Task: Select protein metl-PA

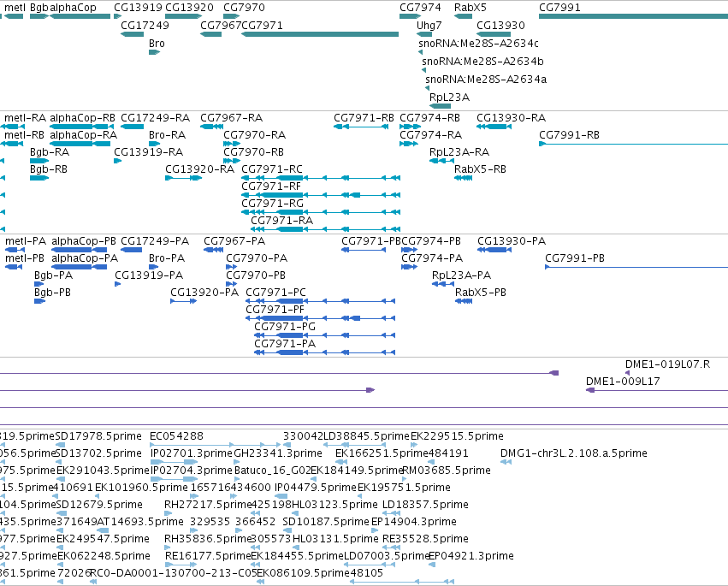Action: tap(26, 241)
